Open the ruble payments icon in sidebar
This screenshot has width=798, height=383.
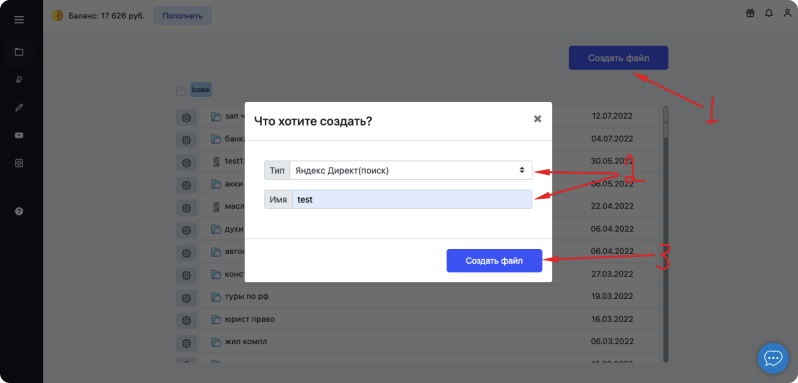point(19,79)
